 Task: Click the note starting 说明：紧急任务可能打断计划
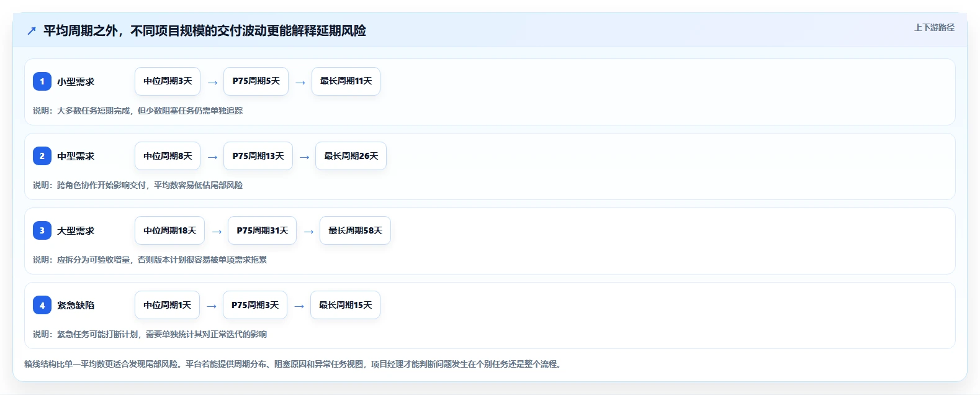pos(150,334)
